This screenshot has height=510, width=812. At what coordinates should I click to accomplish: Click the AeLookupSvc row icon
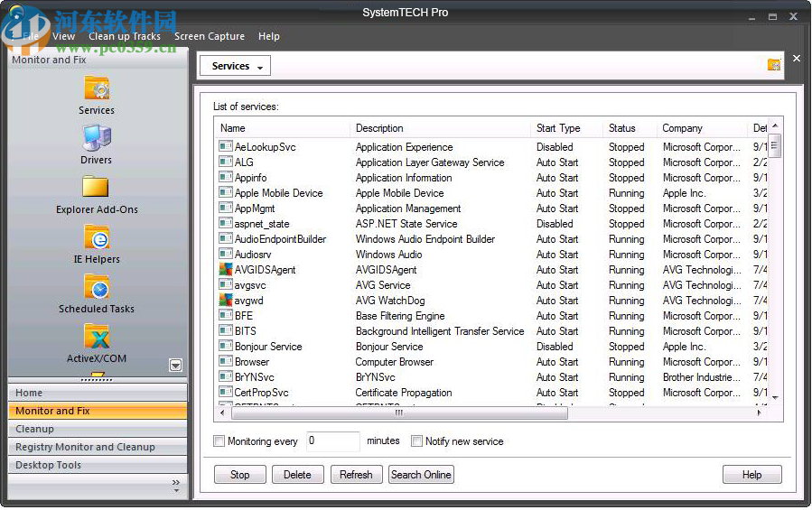(225, 146)
